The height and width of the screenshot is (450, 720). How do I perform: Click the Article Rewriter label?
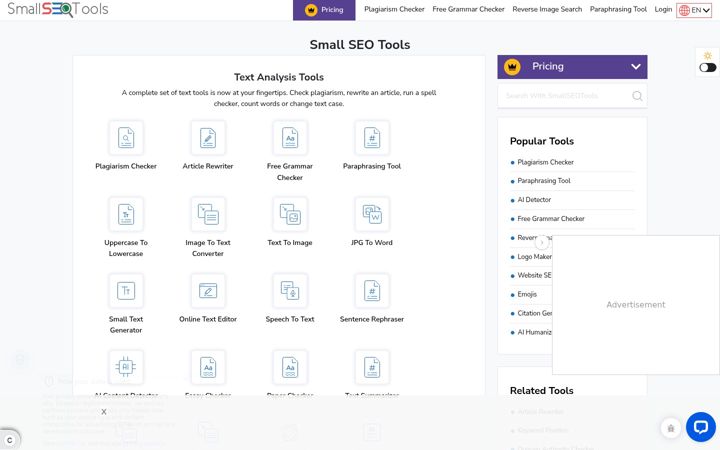[x=208, y=166]
